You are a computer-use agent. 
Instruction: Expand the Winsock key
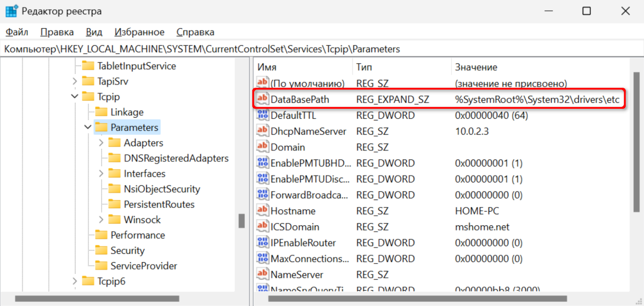101,220
